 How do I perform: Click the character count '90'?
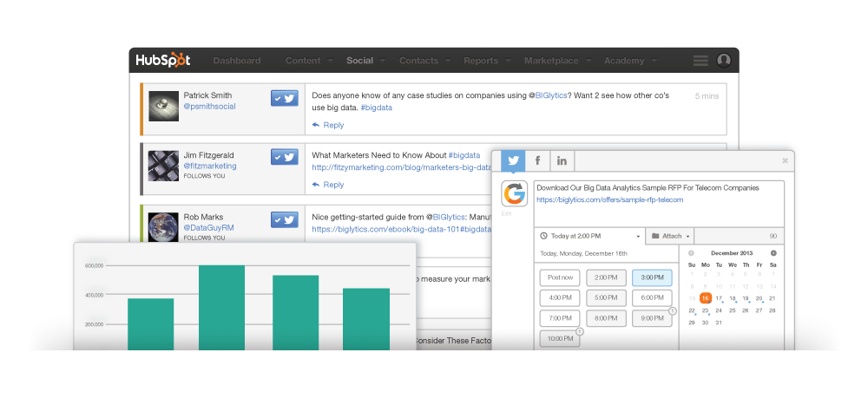coord(773,236)
